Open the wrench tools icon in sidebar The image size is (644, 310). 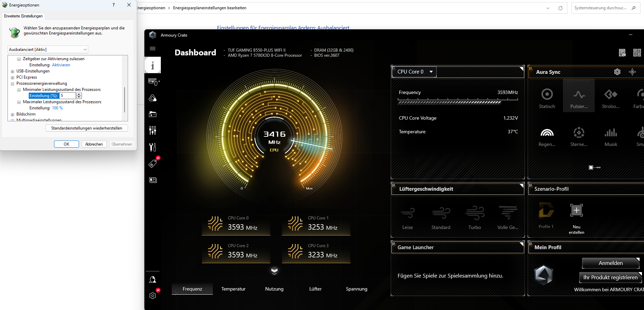[x=153, y=147]
